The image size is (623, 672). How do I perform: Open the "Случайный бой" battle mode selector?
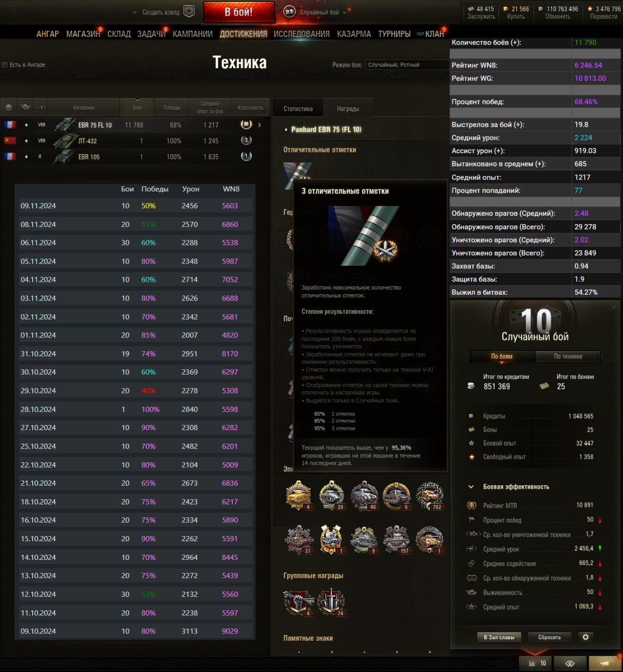(x=315, y=12)
